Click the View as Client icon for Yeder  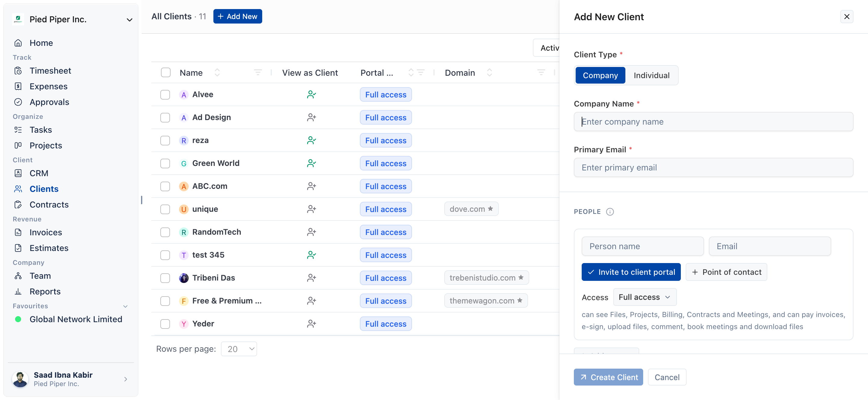(311, 324)
